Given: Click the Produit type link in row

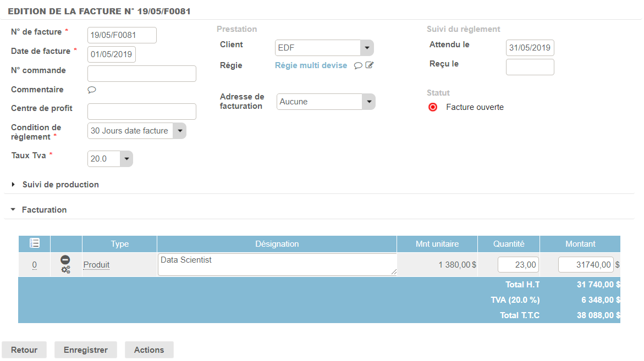Looking at the screenshot, I should 96,265.
